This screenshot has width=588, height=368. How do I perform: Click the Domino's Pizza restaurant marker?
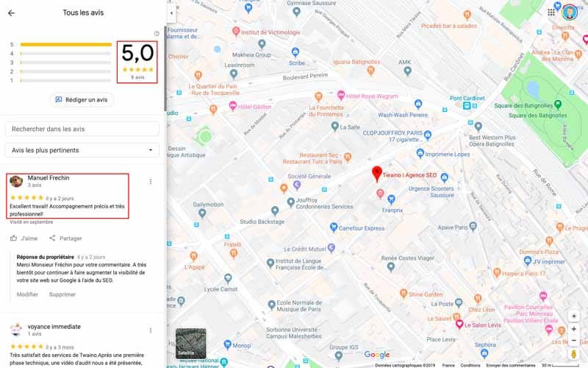[549, 241]
